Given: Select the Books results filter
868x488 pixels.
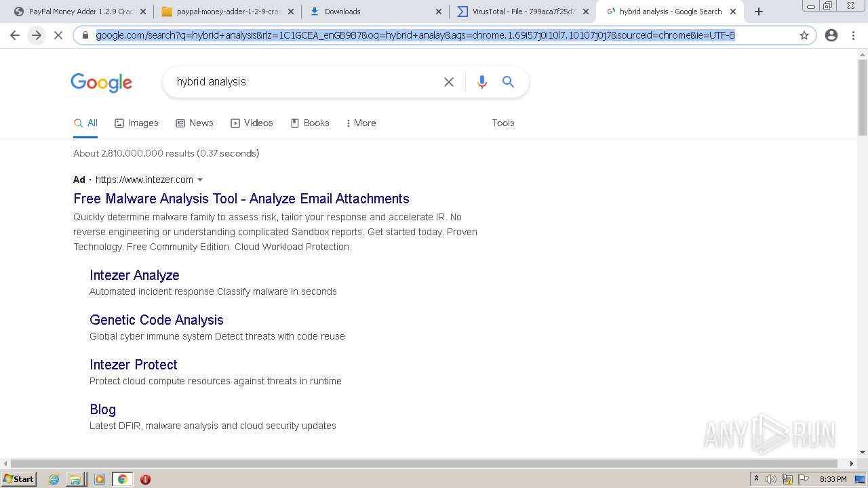Looking at the screenshot, I should (310, 123).
